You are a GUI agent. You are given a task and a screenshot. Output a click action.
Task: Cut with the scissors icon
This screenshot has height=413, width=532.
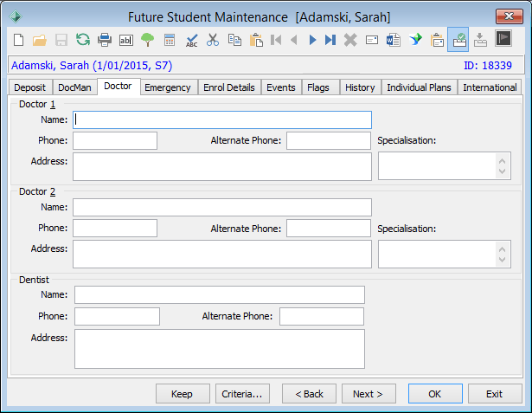(213, 40)
